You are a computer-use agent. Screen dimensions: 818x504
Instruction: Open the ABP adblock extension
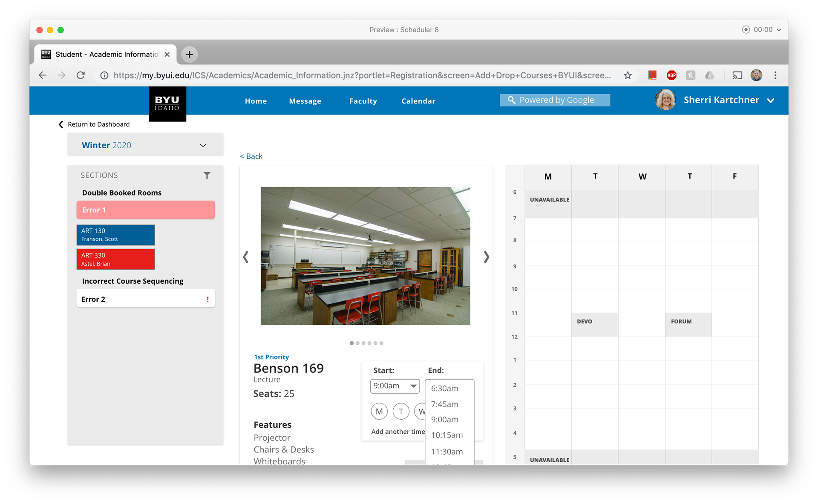pyautogui.click(x=671, y=75)
